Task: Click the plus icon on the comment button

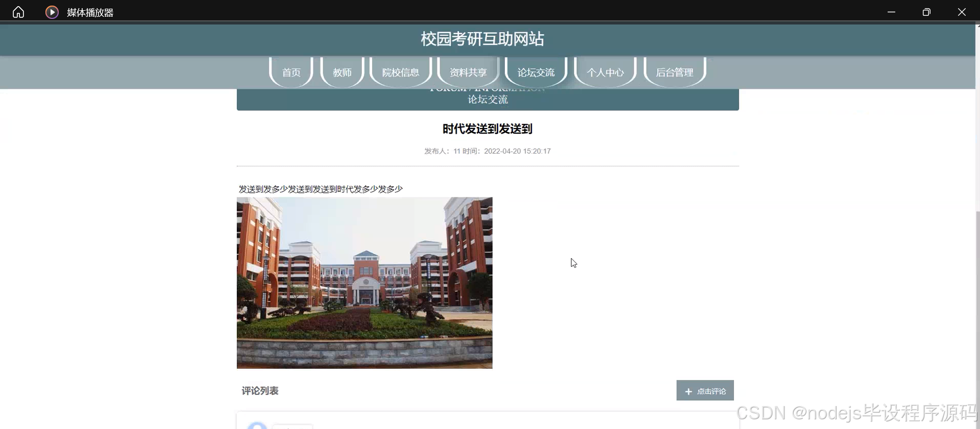Action: [x=688, y=391]
